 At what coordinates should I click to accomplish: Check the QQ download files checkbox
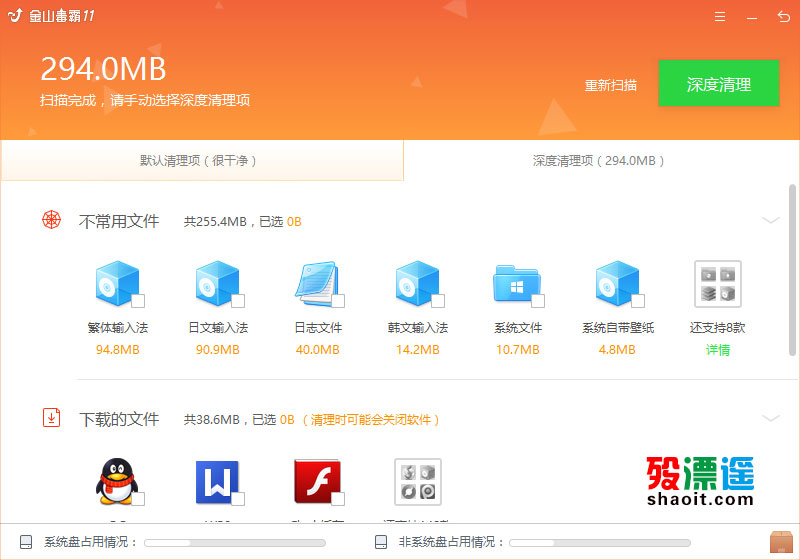tap(138, 499)
